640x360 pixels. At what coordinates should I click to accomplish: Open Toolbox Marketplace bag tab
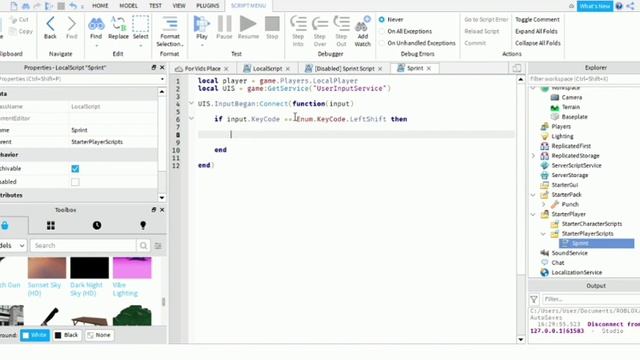pos(5,225)
